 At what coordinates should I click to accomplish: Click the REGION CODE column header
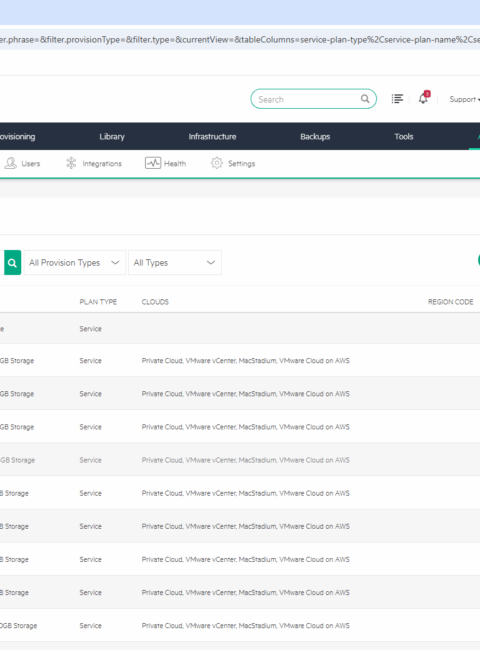[451, 302]
